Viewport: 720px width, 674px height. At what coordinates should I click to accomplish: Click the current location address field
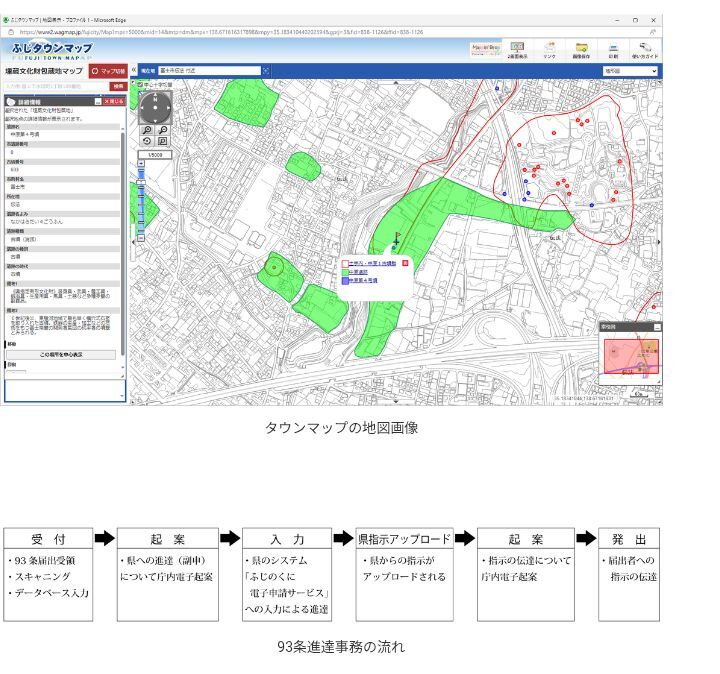209,71
